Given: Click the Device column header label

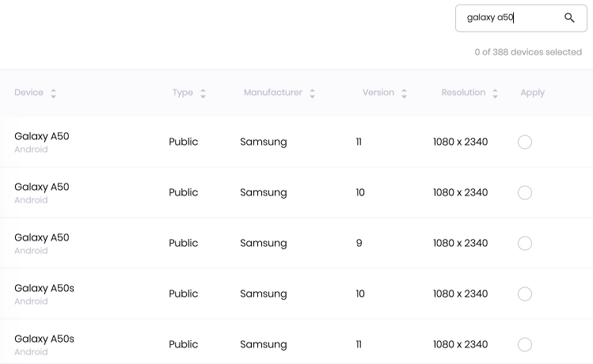Looking at the screenshot, I should pyautogui.click(x=29, y=93).
